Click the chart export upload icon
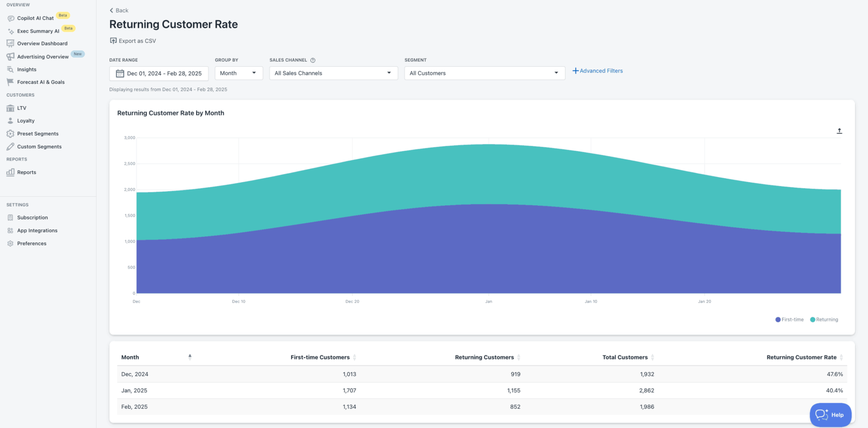 [839, 130]
